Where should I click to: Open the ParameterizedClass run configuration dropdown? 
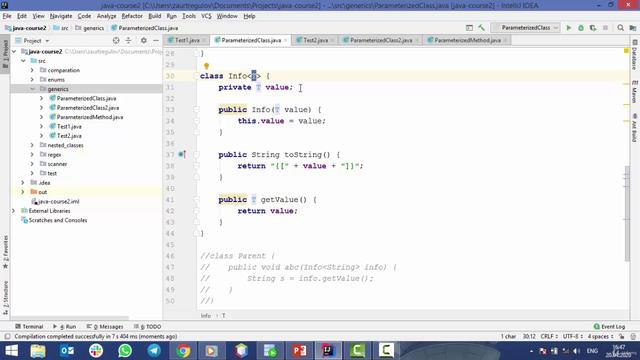click(x=526, y=28)
